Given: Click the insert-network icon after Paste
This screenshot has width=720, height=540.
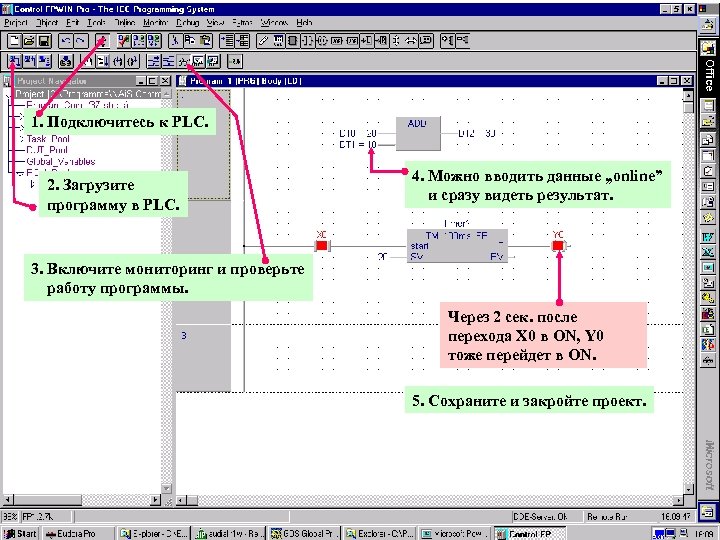Looking at the screenshot, I should tap(227, 41).
